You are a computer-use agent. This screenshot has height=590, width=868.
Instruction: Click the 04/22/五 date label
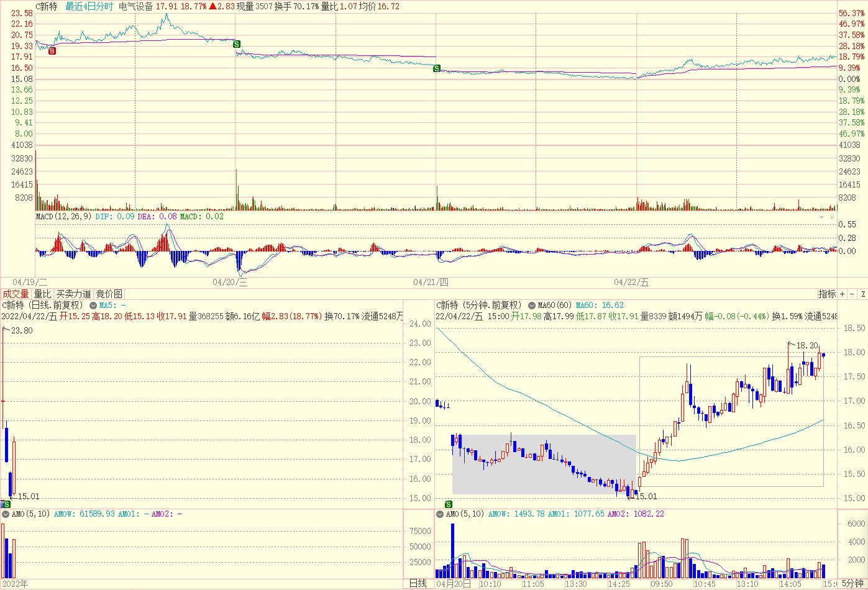pyautogui.click(x=631, y=283)
